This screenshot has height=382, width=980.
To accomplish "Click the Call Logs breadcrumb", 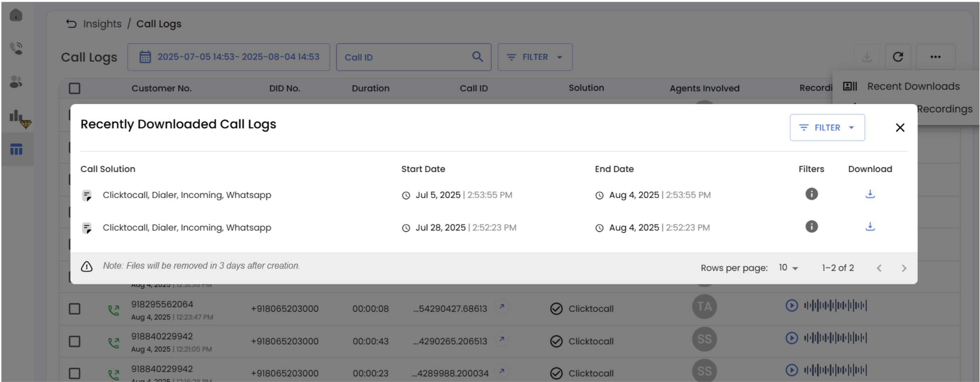I will pyautogui.click(x=159, y=24).
